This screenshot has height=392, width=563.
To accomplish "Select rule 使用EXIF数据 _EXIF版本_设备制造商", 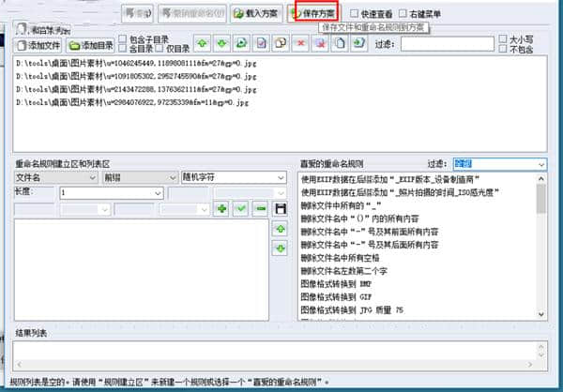I will [390, 179].
